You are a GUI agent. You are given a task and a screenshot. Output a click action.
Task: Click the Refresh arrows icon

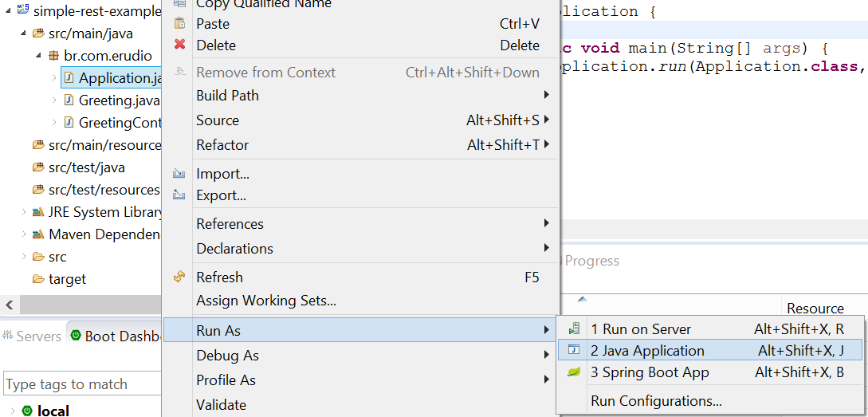click(179, 277)
